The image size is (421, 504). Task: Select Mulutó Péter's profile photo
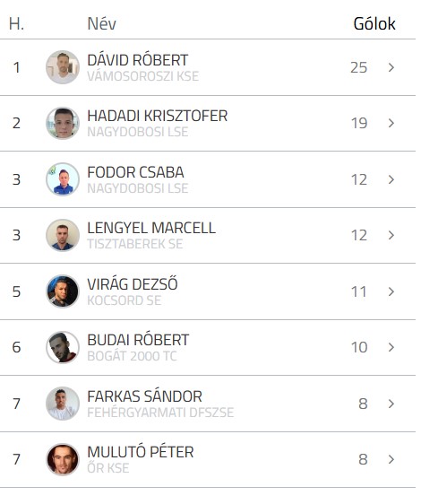(63, 460)
